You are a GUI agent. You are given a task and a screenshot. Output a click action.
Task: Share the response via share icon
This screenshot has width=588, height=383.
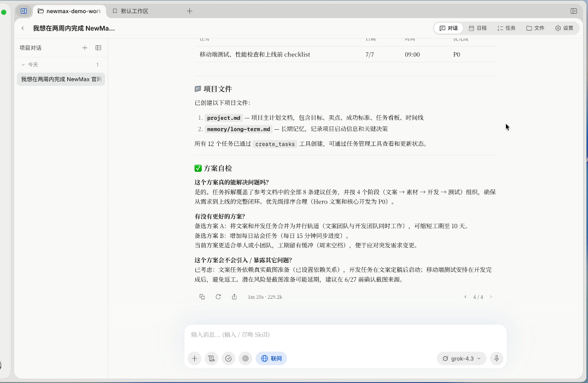(234, 297)
